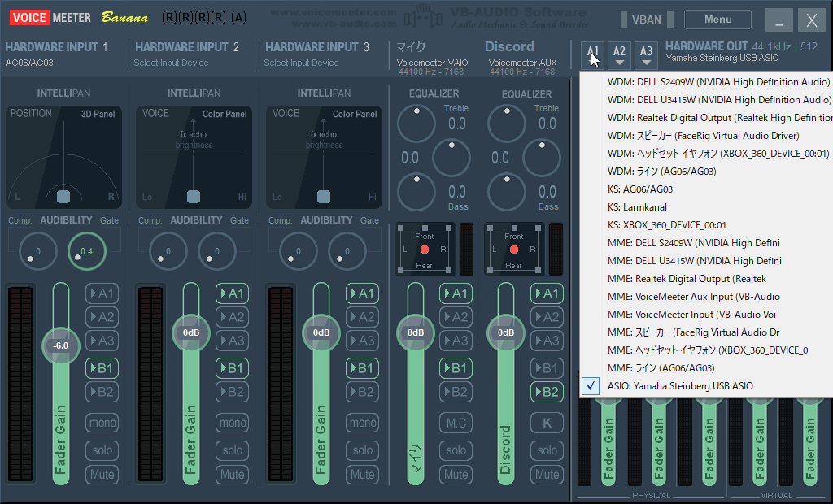Click the Hardware Input 1 title label
Viewport: 833px width, 504px height.
click(56, 47)
